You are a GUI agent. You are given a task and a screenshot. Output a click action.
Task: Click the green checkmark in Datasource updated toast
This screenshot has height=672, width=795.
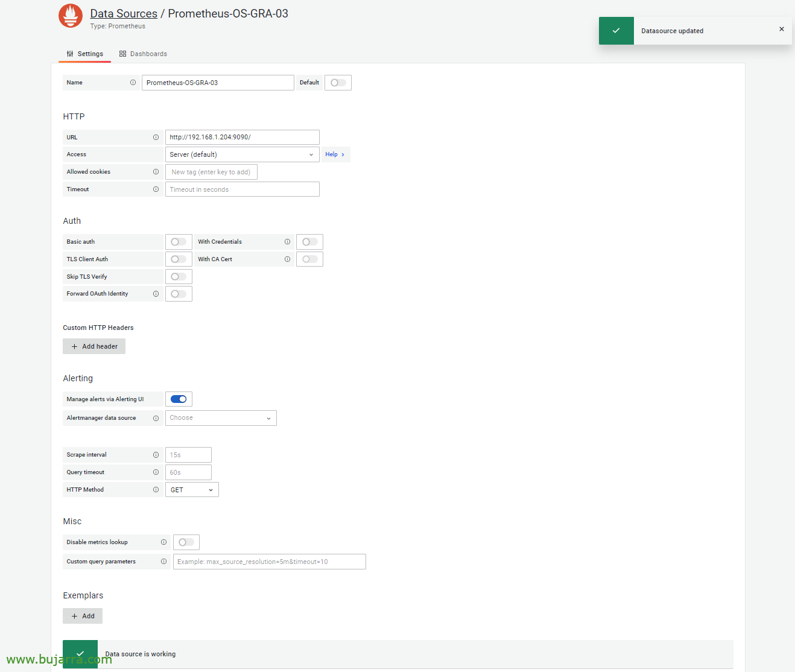tap(616, 31)
